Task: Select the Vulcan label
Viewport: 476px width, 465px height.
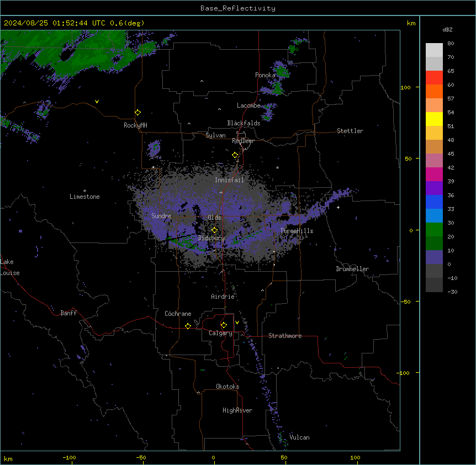Action: 299,437
